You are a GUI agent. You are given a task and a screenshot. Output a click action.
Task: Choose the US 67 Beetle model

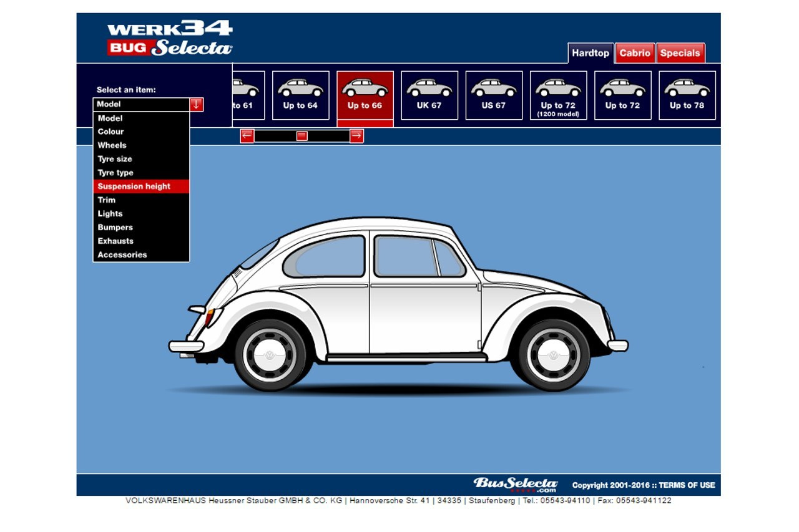click(x=494, y=95)
